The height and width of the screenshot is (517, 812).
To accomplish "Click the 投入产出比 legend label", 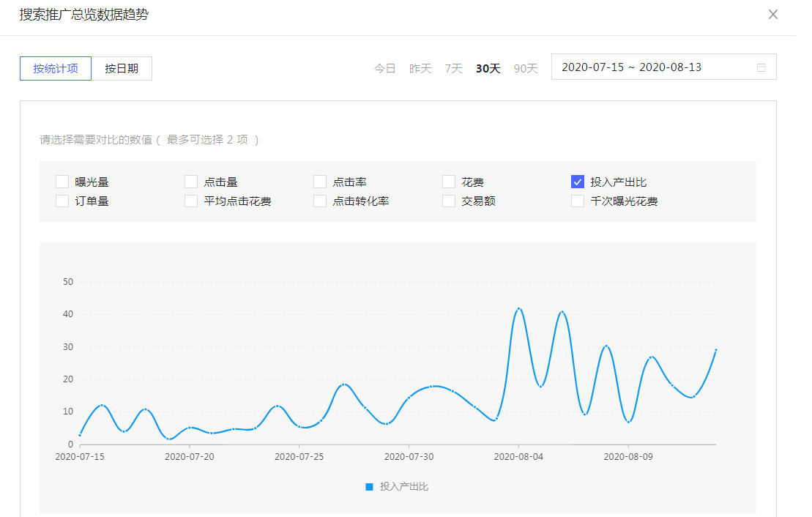I will (x=404, y=487).
